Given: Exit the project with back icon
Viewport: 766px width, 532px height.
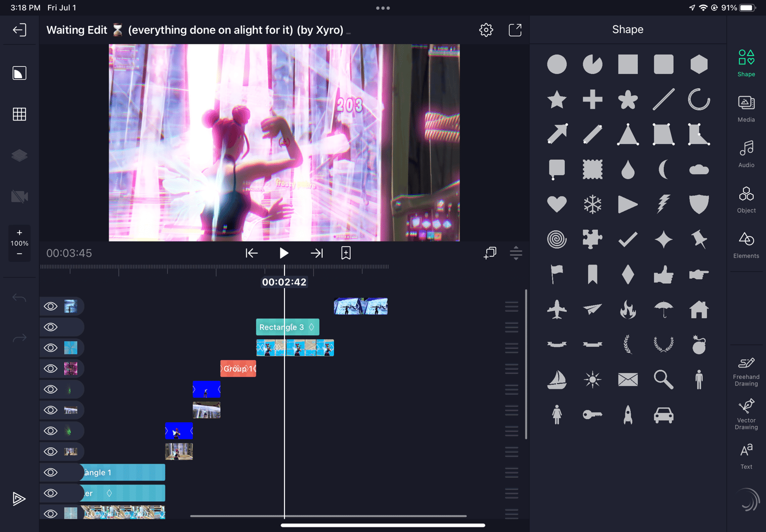Looking at the screenshot, I should click(x=19, y=30).
